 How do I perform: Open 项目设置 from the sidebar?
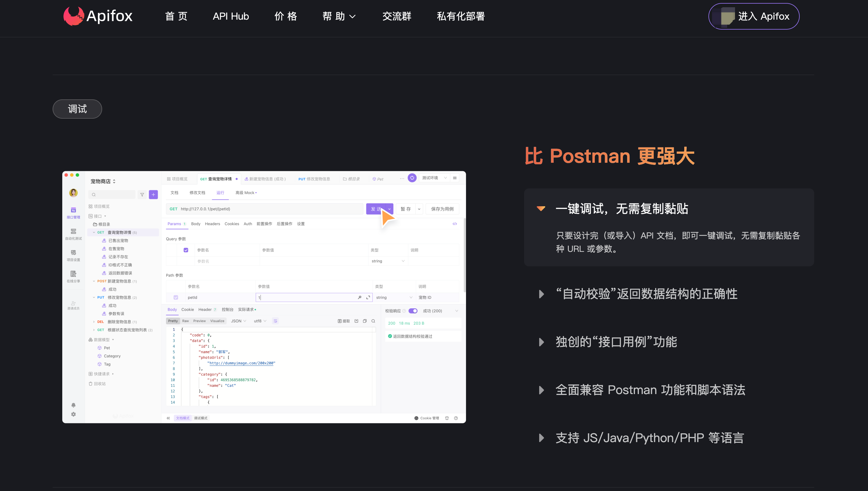click(x=73, y=255)
